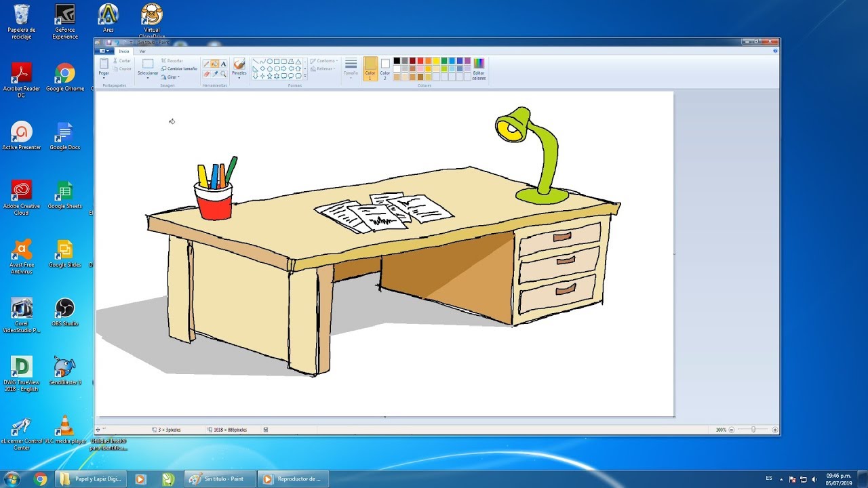Open Acrobat Reader DC desktop shortcut
Viewport: 868px width, 488px height.
[22, 80]
